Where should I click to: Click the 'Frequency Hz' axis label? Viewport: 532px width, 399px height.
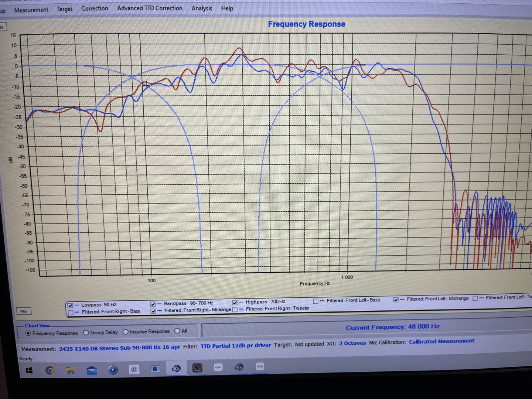[x=315, y=284]
